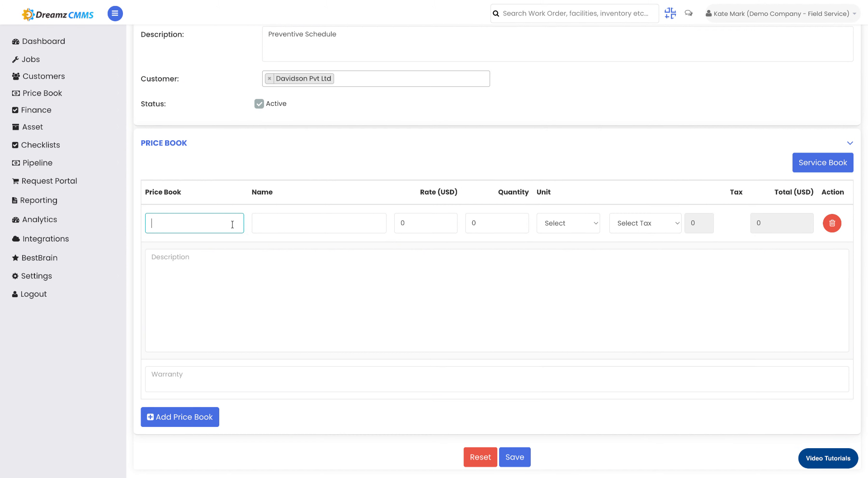Open the Select Tax dropdown
The image size is (868, 478).
(645, 223)
